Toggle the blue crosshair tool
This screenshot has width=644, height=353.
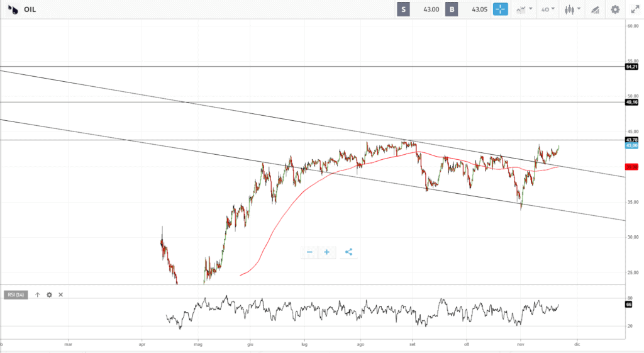(x=500, y=9)
